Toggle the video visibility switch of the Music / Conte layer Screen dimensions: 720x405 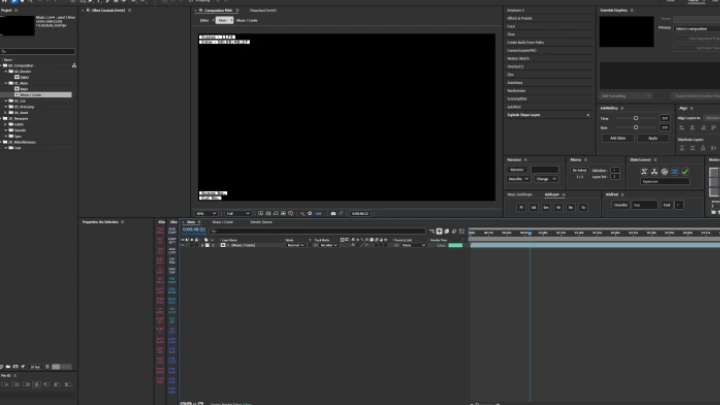click(183, 245)
